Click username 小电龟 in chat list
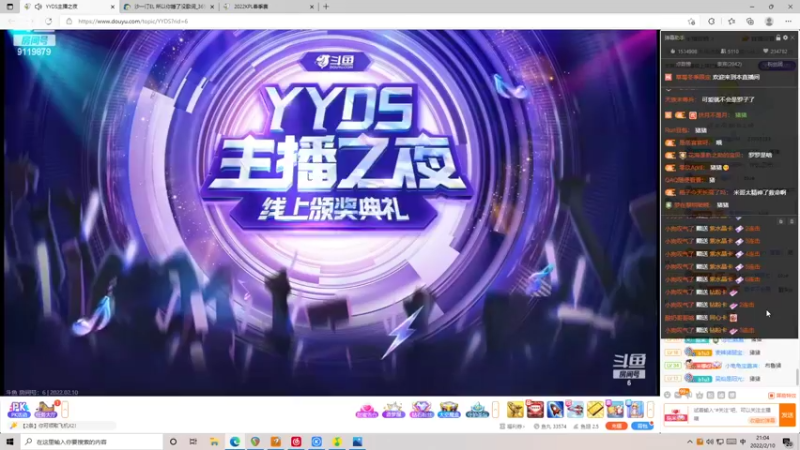Viewport: 800px width, 450px height. (741, 366)
